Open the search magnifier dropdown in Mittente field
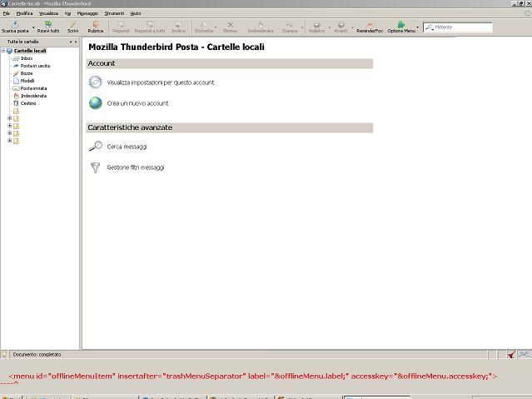Viewport: 532px width, 399px height. [430, 27]
